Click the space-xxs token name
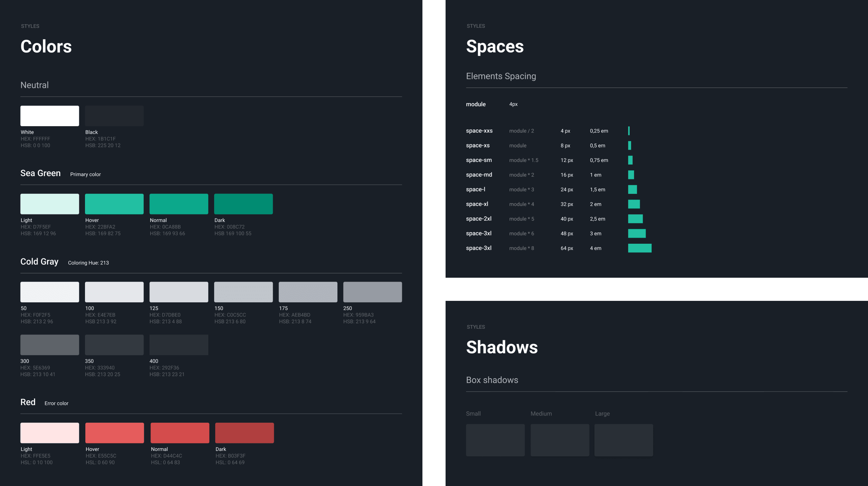This screenshot has width=868, height=486. (479, 131)
